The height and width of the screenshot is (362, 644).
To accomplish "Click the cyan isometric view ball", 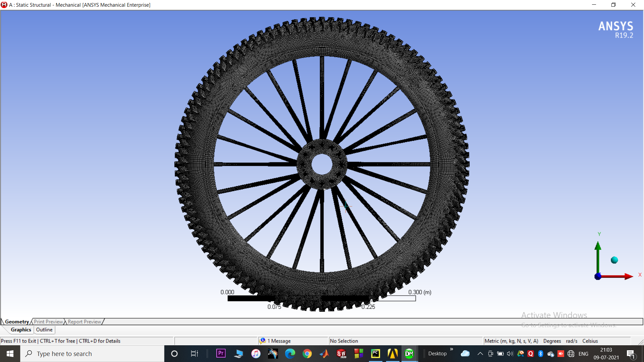I will click(614, 260).
